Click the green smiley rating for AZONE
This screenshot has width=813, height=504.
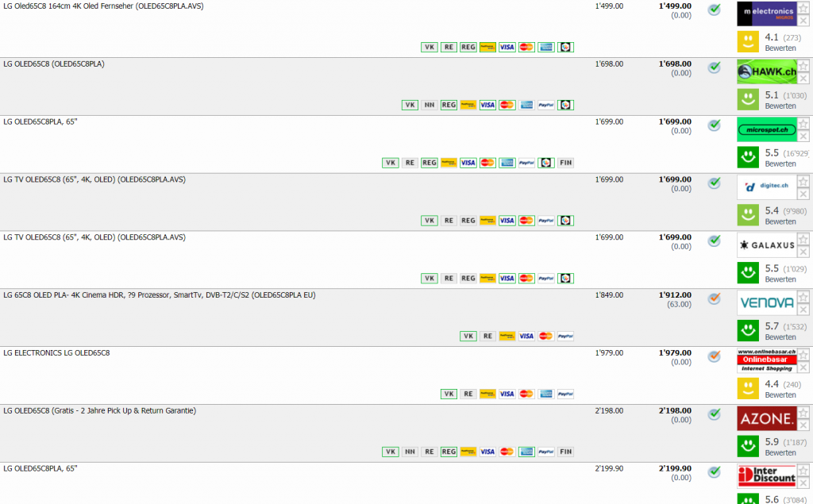pyautogui.click(x=746, y=446)
